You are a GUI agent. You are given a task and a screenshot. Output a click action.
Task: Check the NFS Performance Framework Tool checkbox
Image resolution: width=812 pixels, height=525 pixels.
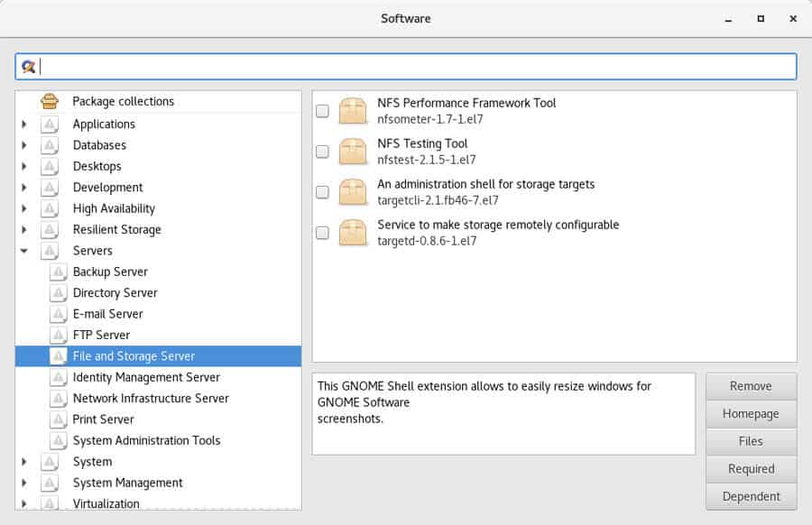coord(322,111)
